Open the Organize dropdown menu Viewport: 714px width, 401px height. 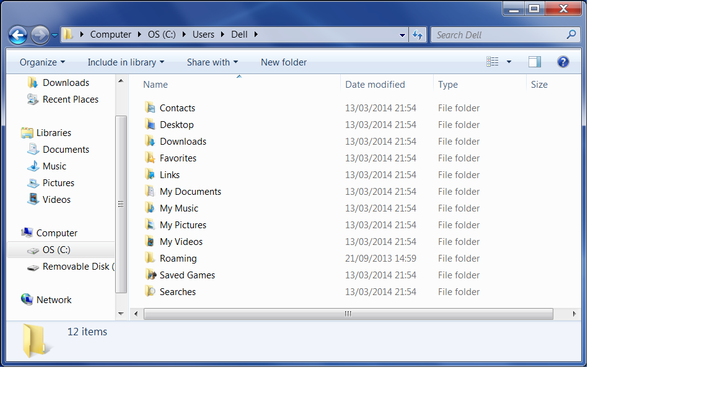click(x=43, y=62)
